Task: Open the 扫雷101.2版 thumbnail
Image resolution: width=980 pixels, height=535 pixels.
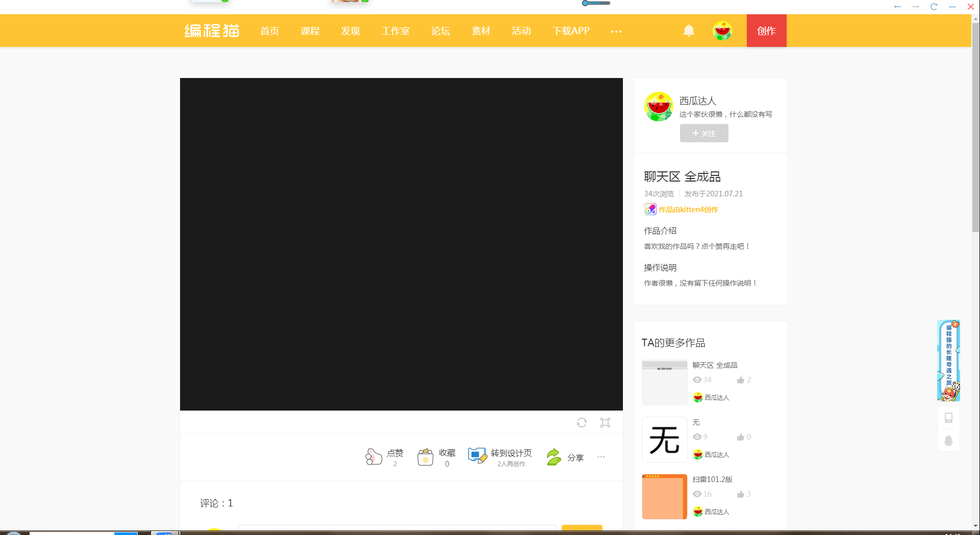Action: [x=664, y=497]
